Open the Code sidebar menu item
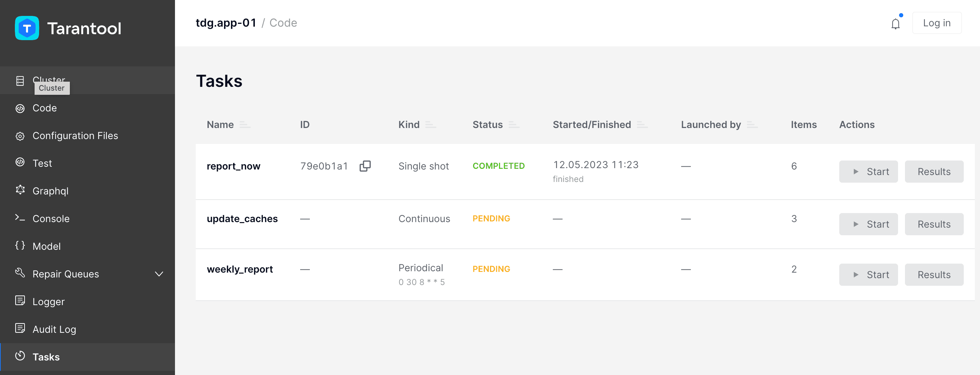Screen dimensions: 980x375 click(x=87, y=108)
